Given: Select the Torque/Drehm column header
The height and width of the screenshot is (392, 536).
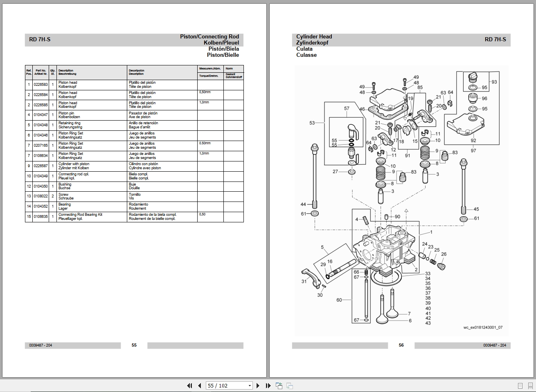Looking at the screenshot, I should pos(208,75).
